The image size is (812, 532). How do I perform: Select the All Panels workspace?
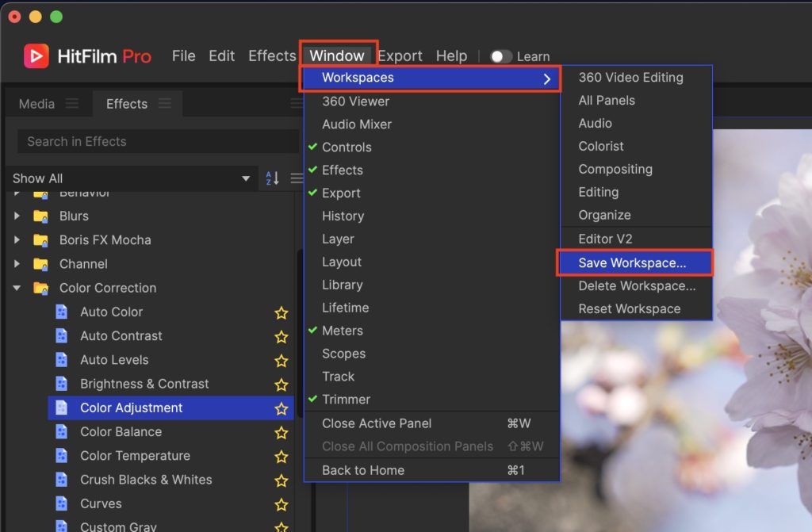[x=637, y=101]
